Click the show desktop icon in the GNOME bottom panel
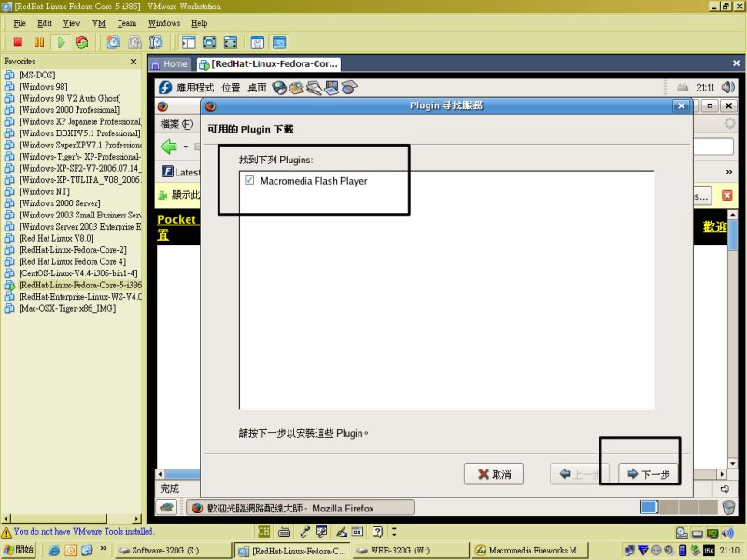 167,508
